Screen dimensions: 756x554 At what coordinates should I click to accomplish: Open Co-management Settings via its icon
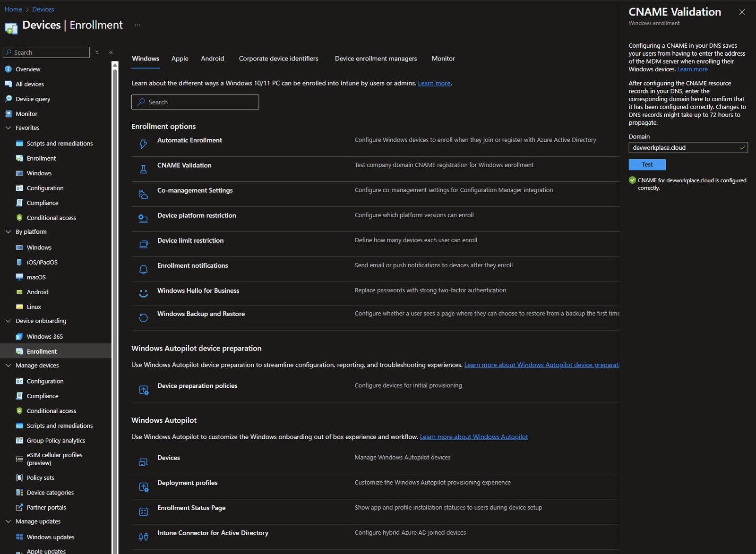143,194
